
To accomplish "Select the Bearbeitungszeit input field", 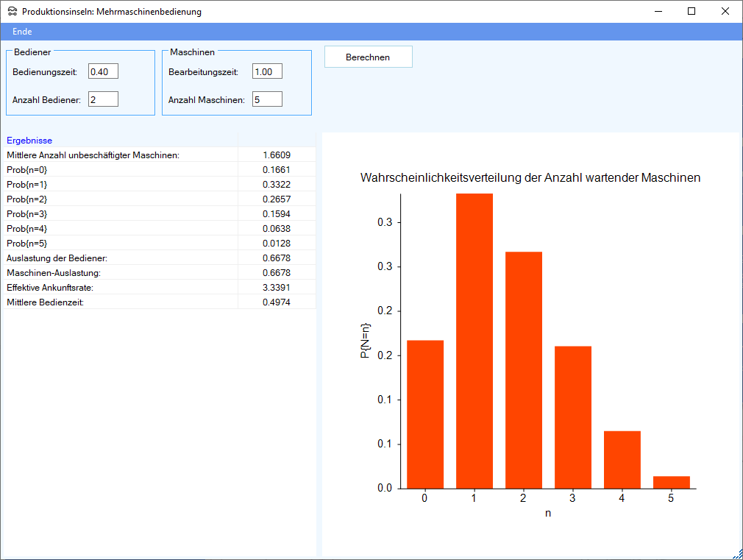I will tap(267, 72).
